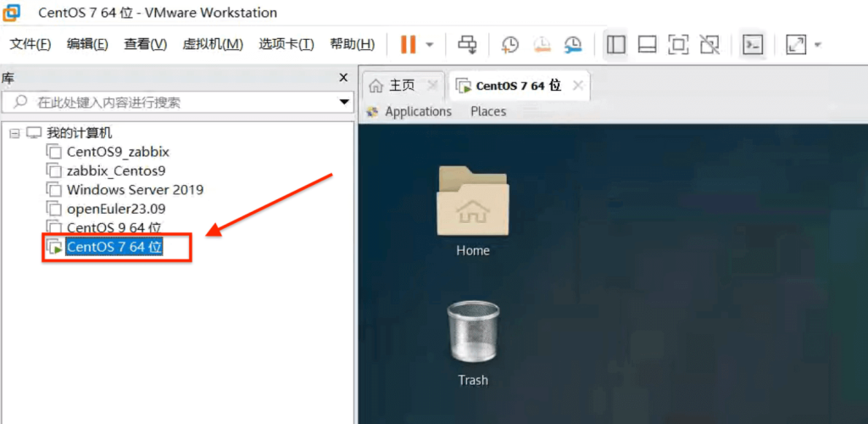
Task: Toggle the library sidebar view icon
Action: (615, 44)
